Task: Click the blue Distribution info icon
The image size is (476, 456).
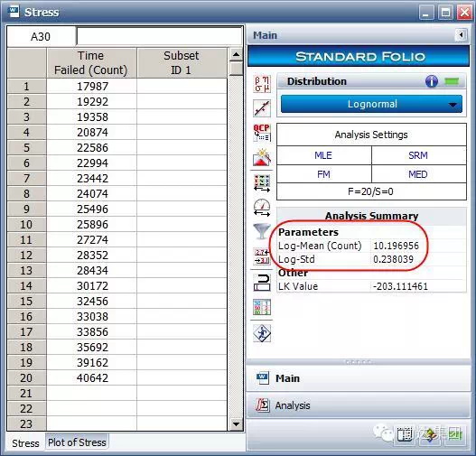Action: tap(432, 81)
